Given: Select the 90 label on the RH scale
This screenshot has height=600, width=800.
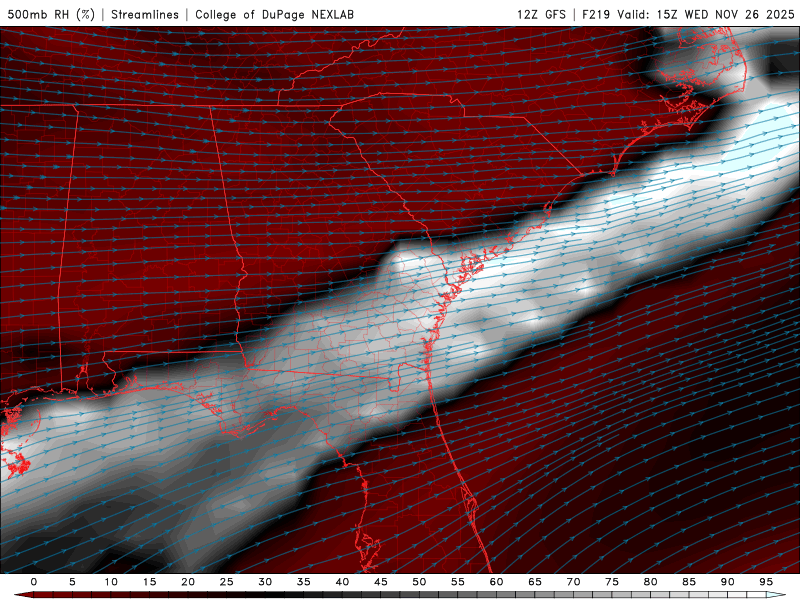Looking at the screenshot, I should 728,582.
